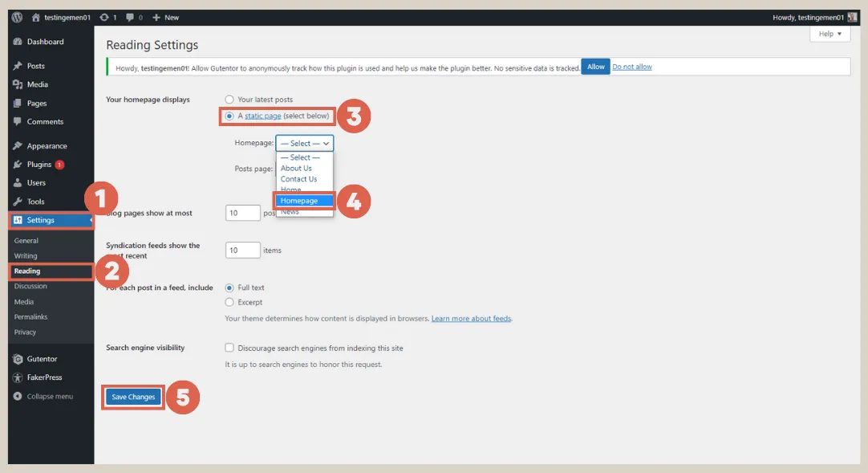Click the Save Changes button
The width and height of the screenshot is (868, 473).
click(132, 396)
